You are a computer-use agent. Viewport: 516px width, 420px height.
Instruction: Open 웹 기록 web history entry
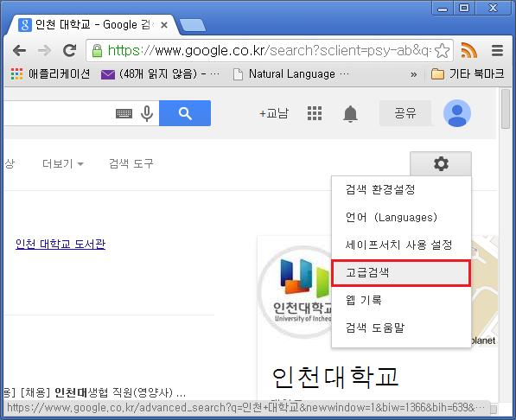[402, 300]
